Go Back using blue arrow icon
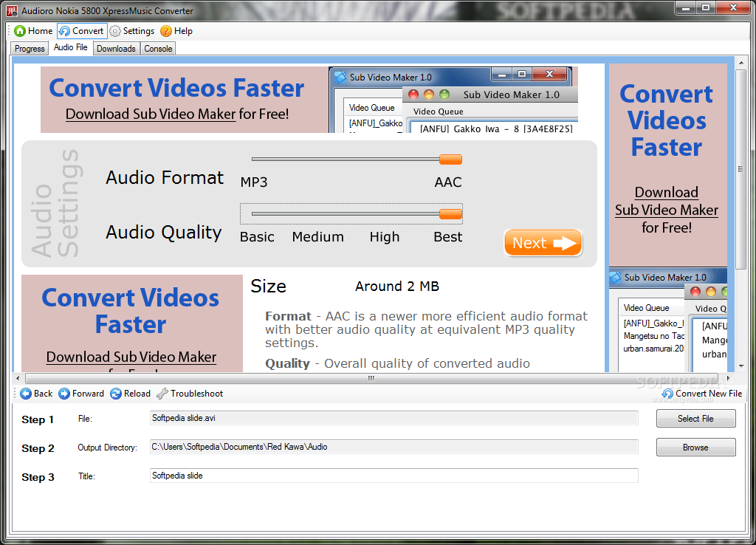This screenshot has height=545, width=756. coord(26,394)
